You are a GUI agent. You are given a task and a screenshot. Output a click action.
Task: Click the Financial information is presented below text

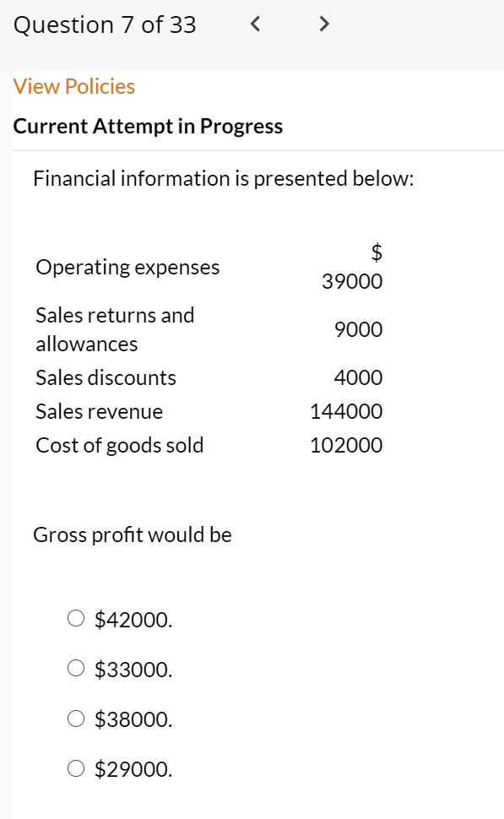click(224, 179)
